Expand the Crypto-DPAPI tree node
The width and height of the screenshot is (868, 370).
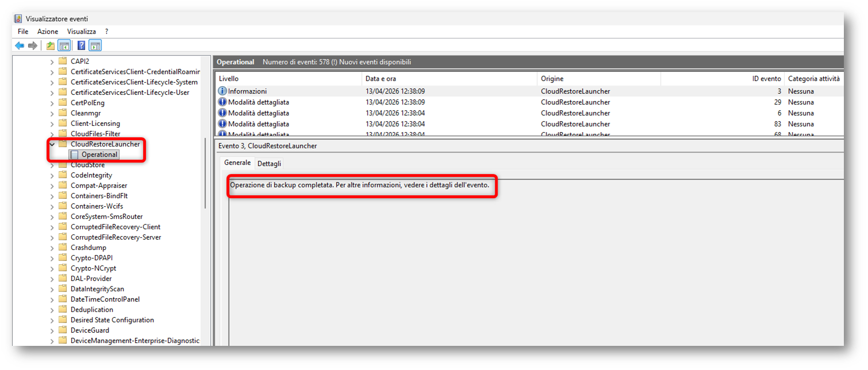[52, 258]
